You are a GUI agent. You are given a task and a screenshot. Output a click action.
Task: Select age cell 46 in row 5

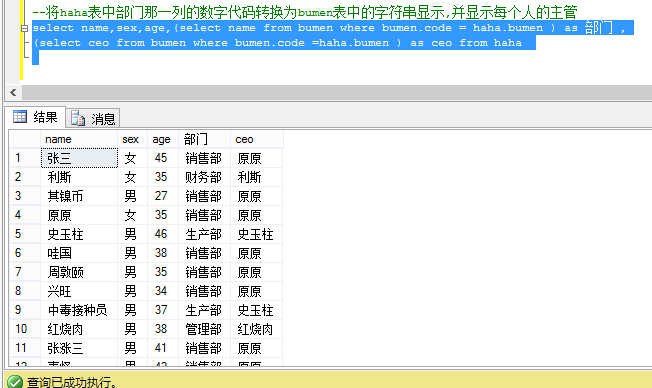coord(163,234)
